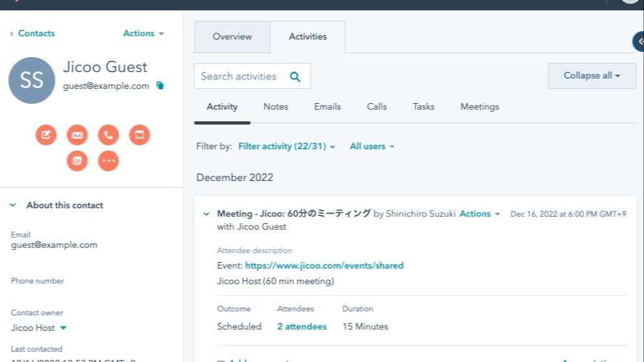Select the Meetings activity tab
Screen dimensions: 644x362
pos(479,107)
